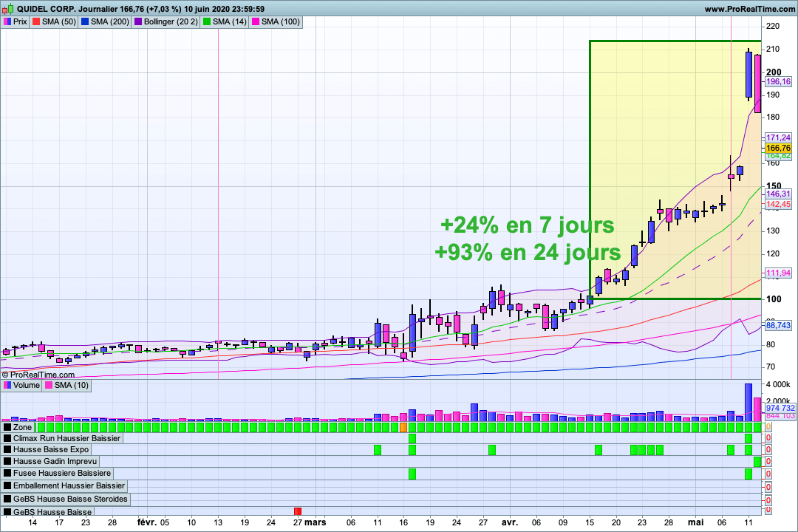Click the févr. date axis label
This screenshot has width=798, height=532.
[x=147, y=522]
